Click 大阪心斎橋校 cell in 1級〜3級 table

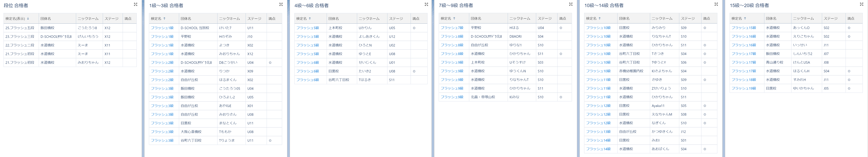[x=198, y=132]
